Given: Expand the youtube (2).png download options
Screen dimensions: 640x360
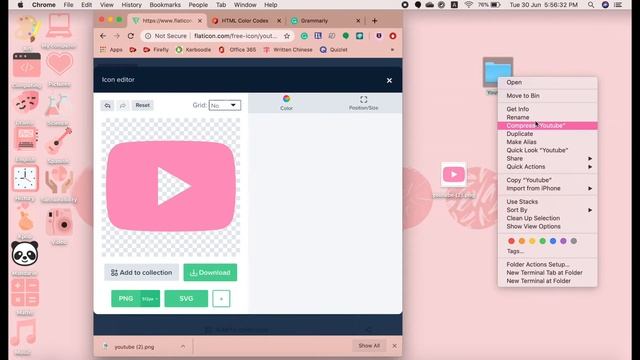Looking at the screenshot, I should [x=183, y=347].
